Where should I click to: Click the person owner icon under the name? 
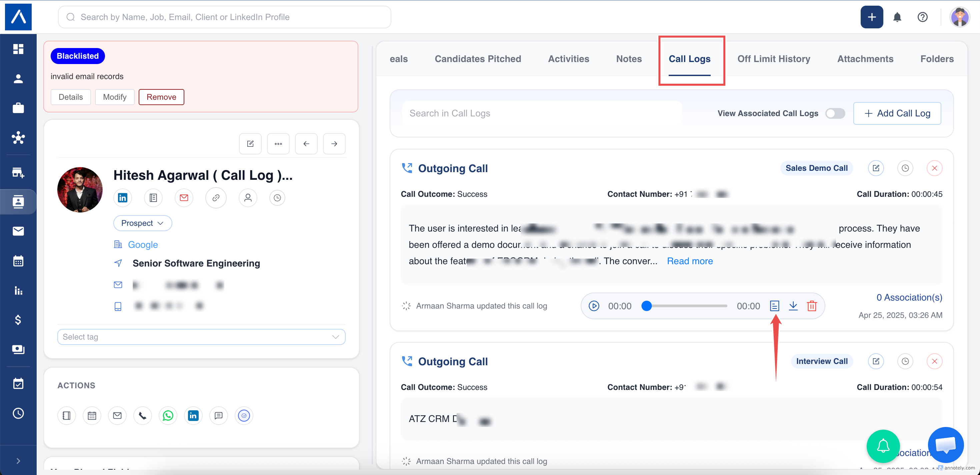(x=248, y=198)
